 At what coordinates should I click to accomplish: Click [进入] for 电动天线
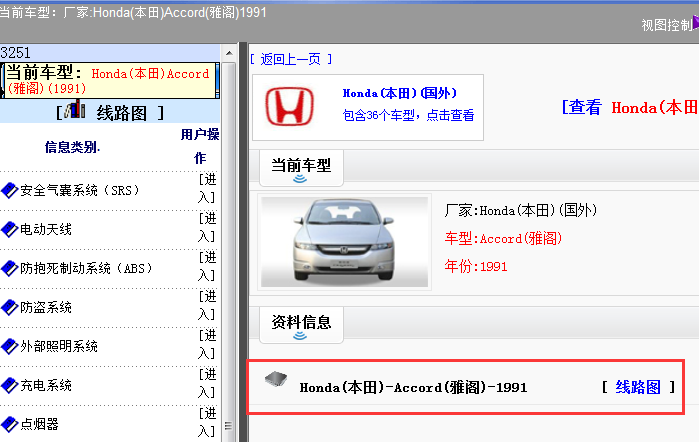207,227
